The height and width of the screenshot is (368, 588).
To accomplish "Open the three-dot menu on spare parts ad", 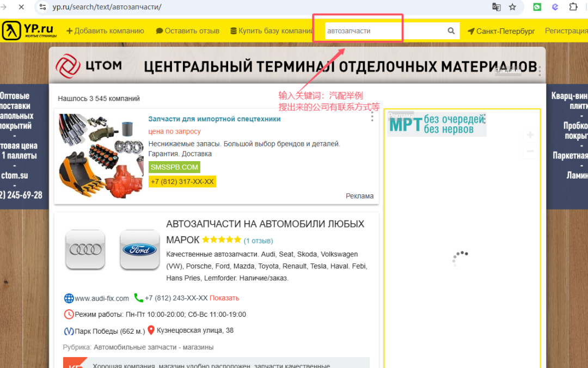I will click(x=372, y=116).
